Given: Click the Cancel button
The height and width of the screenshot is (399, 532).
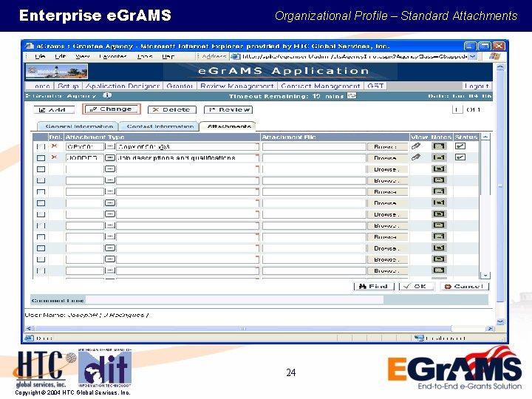Looking at the screenshot, I should pos(465,287).
